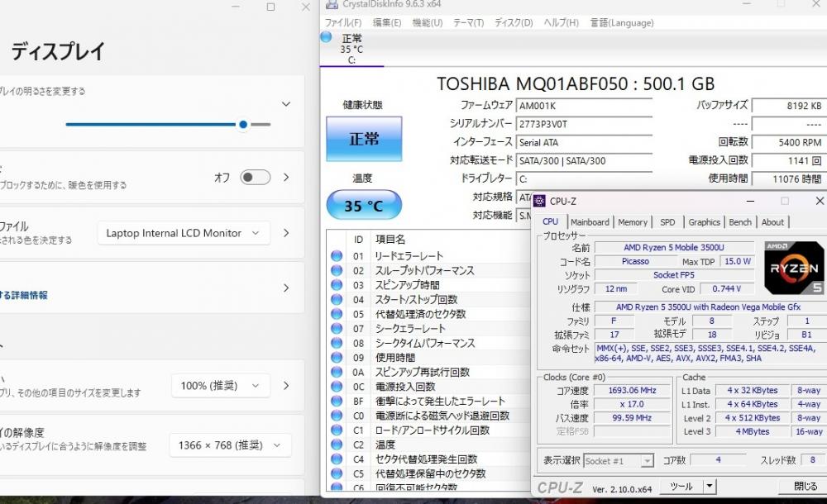
Task: Select the CPU tab in CPU-Z
Action: tap(550, 221)
